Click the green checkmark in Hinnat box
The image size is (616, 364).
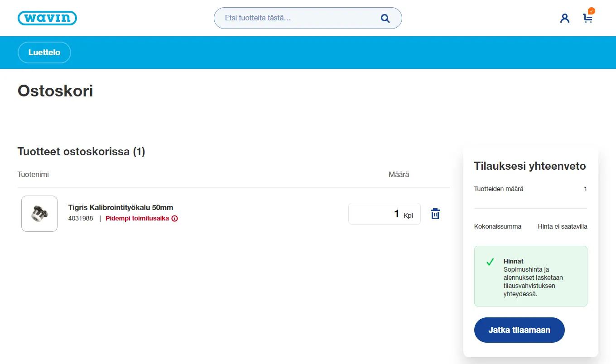490,262
